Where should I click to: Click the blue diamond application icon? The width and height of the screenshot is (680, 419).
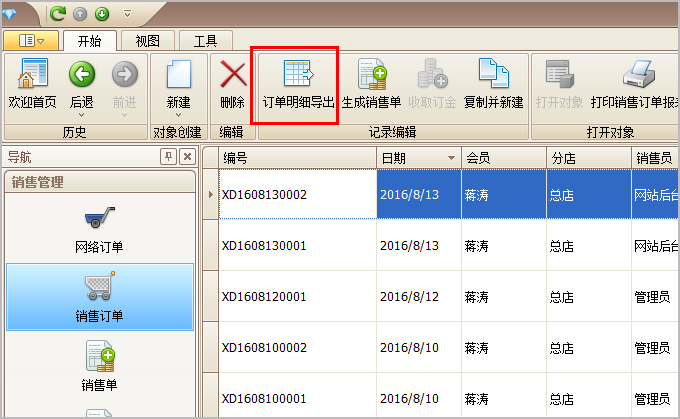tap(9, 14)
